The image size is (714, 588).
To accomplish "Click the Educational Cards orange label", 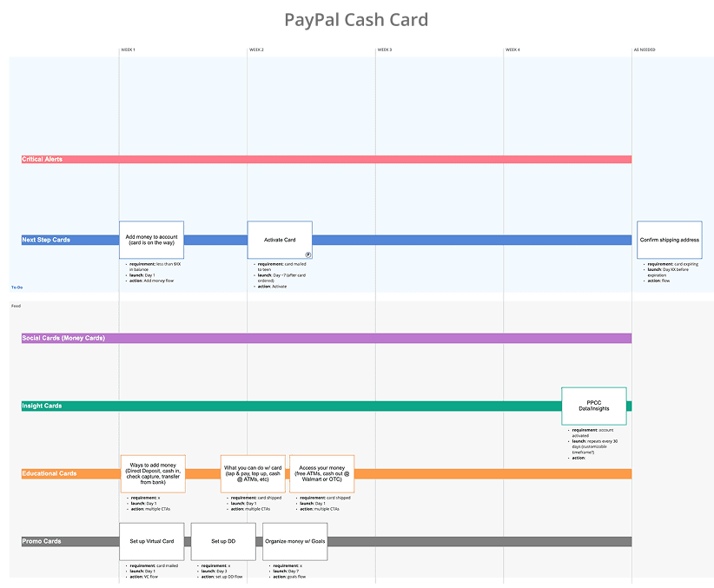I will click(x=50, y=473).
